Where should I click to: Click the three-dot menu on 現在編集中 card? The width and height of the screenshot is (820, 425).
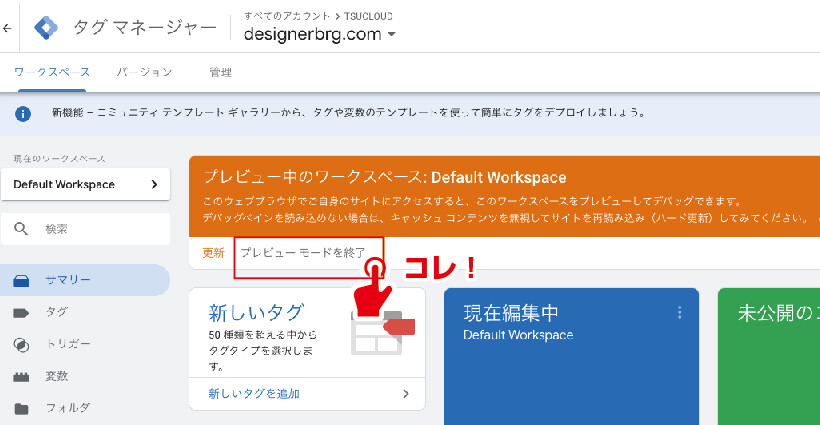click(x=679, y=312)
